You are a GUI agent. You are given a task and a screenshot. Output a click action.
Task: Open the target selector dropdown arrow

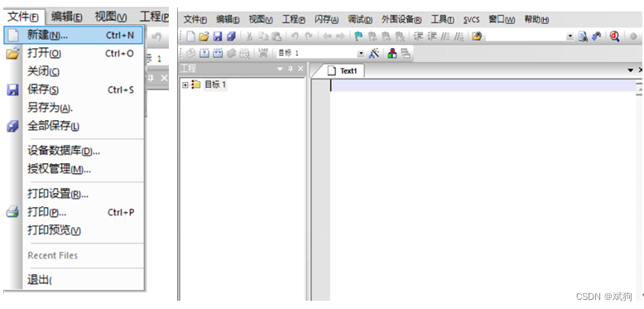click(x=361, y=53)
